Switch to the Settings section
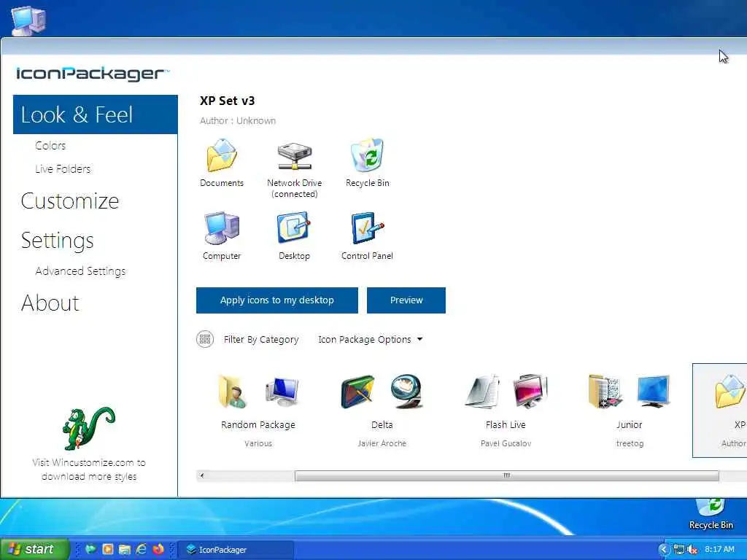The width and height of the screenshot is (747, 560). click(57, 241)
